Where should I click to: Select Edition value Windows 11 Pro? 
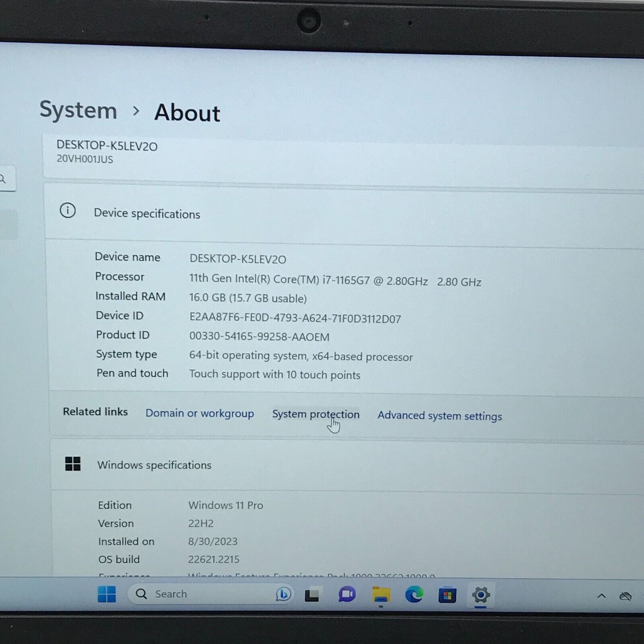tap(225, 505)
